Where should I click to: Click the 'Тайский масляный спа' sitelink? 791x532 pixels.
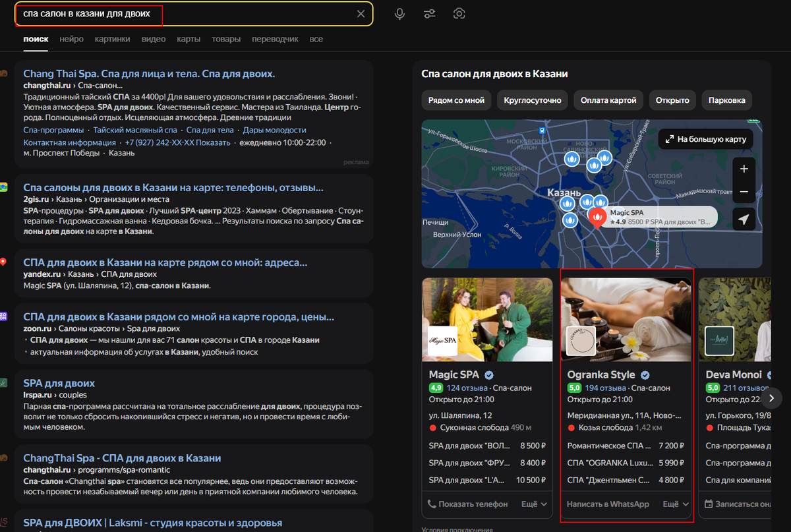(135, 131)
